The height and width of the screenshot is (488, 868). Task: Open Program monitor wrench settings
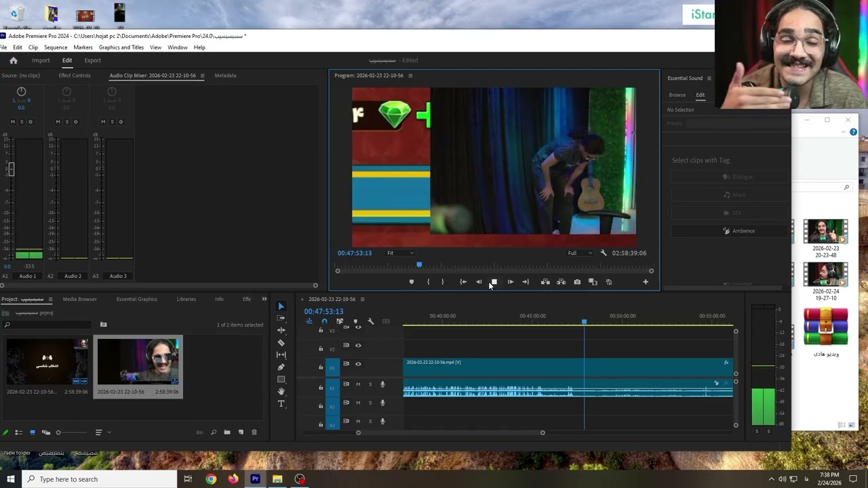point(604,253)
